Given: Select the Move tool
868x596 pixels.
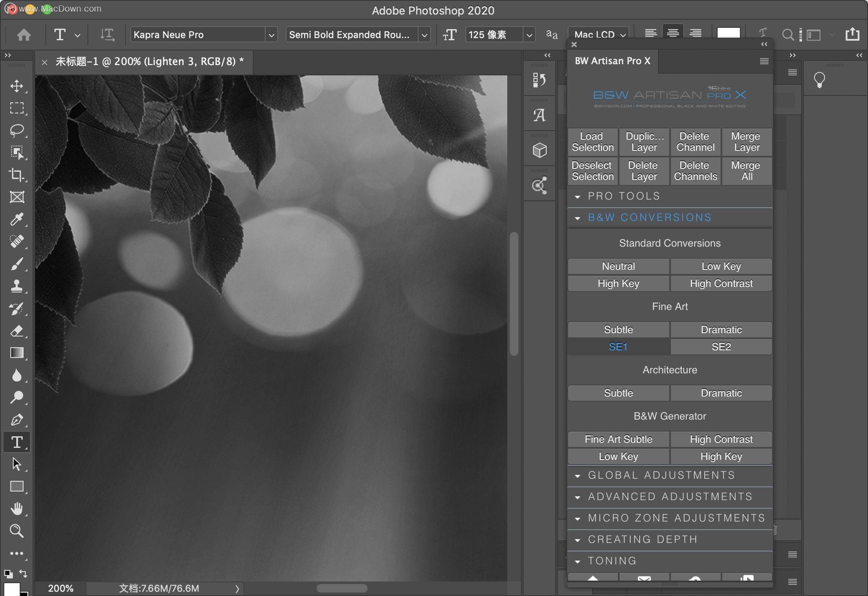Looking at the screenshot, I should [x=17, y=86].
